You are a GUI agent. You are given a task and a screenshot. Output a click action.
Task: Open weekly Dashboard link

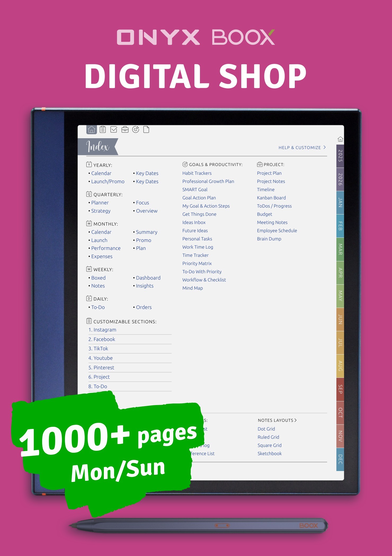(148, 278)
